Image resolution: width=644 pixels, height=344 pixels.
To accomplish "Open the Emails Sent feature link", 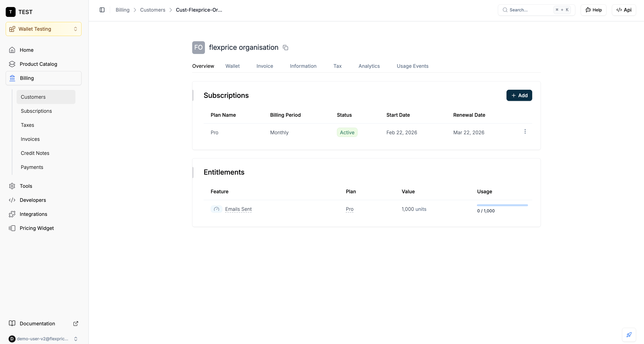I will pyautogui.click(x=238, y=209).
